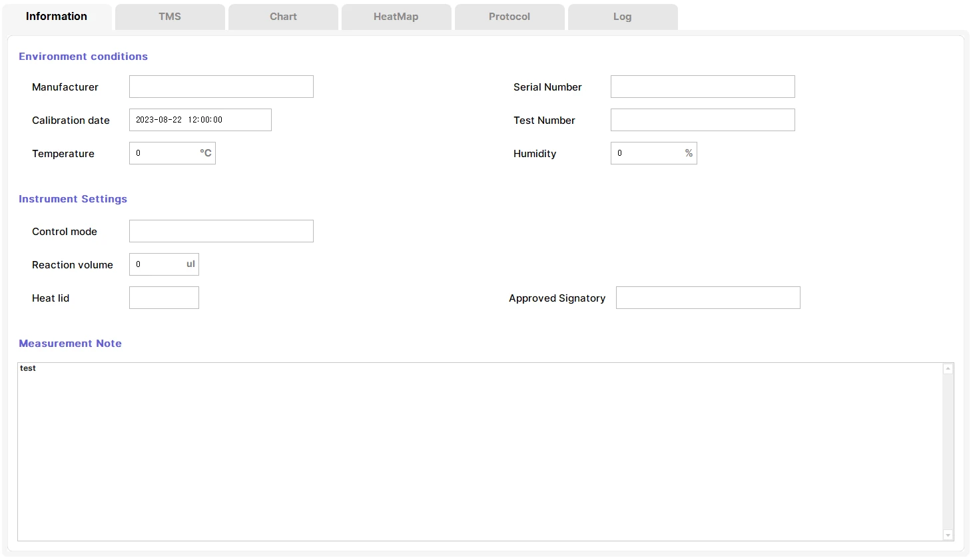973x560 pixels.
Task: Click the note scrollbar up arrow
Action: click(x=948, y=369)
